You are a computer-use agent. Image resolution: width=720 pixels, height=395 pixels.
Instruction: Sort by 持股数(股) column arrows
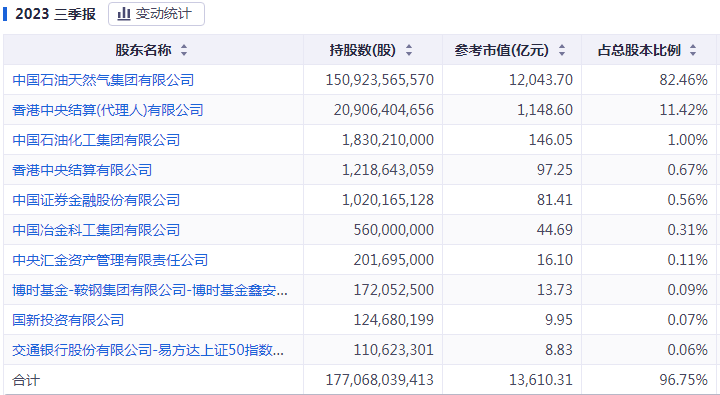coord(409,50)
